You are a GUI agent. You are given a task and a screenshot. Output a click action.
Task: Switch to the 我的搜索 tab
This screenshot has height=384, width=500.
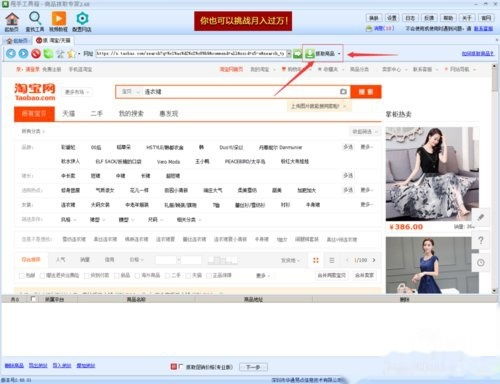[x=131, y=114]
